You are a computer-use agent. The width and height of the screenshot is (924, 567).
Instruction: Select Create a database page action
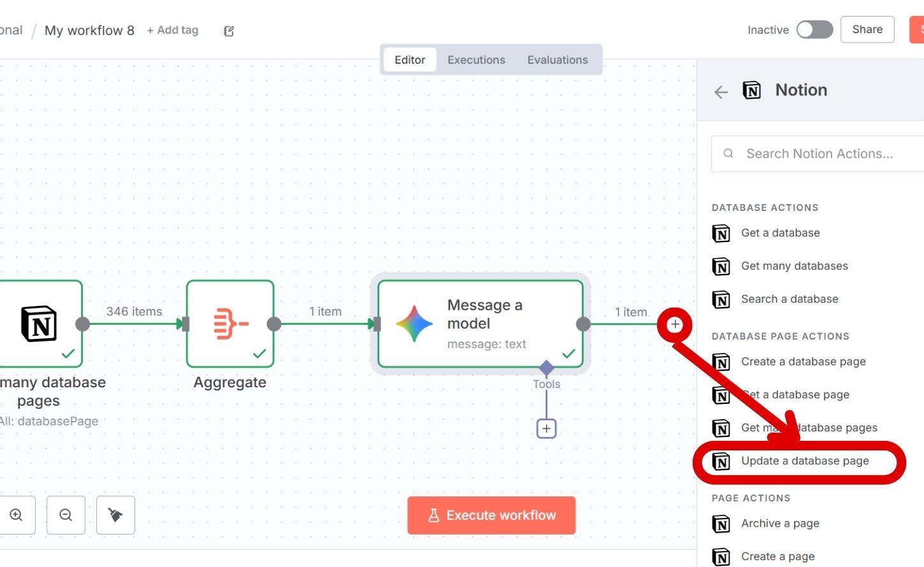click(803, 362)
